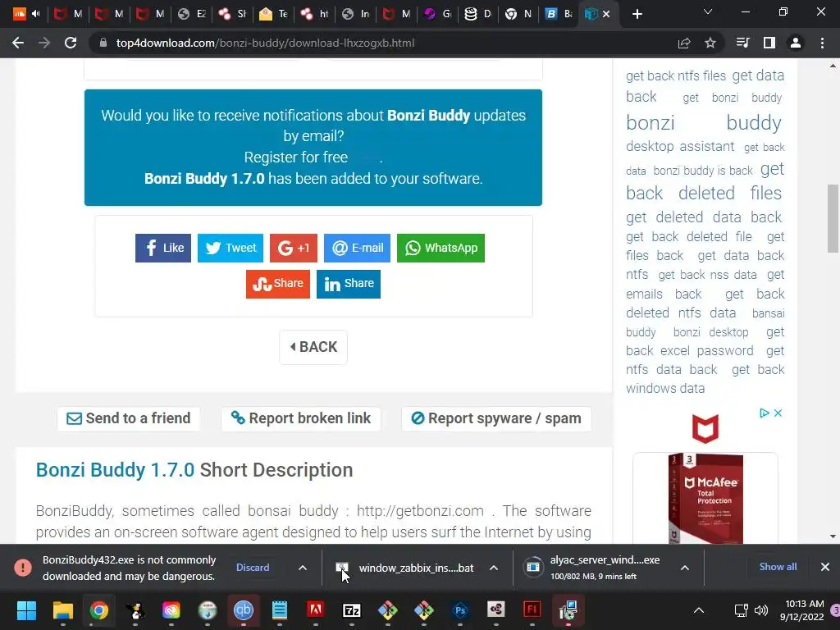Switch to the 'Ba' tab with B icon
This screenshot has width=840, height=630.
[559, 14]
